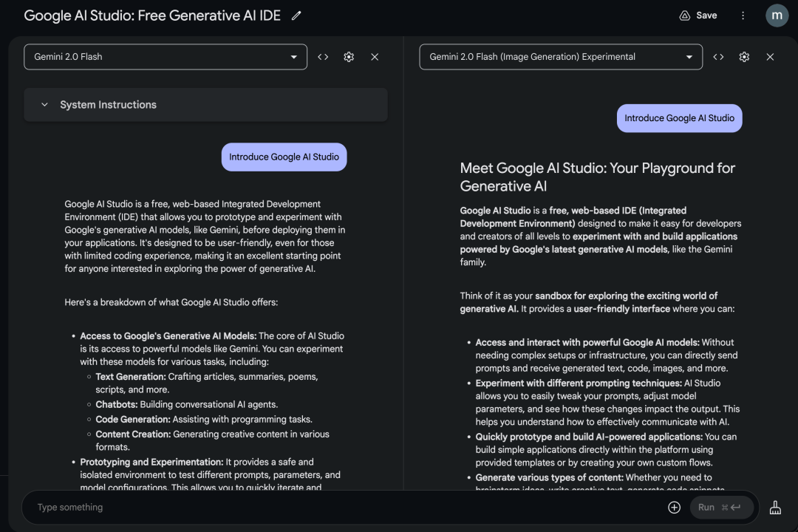Open run settings gear for the right model

tap(744, 56)
